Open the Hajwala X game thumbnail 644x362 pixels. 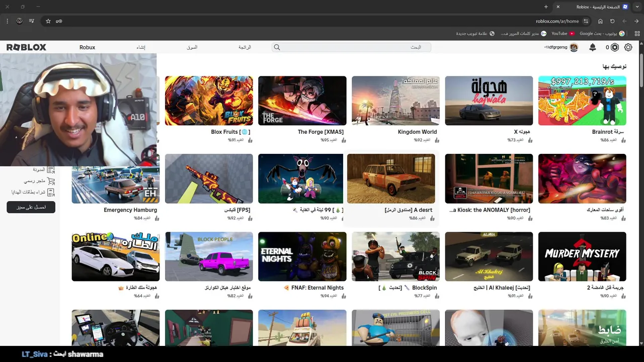pos(489,101)
